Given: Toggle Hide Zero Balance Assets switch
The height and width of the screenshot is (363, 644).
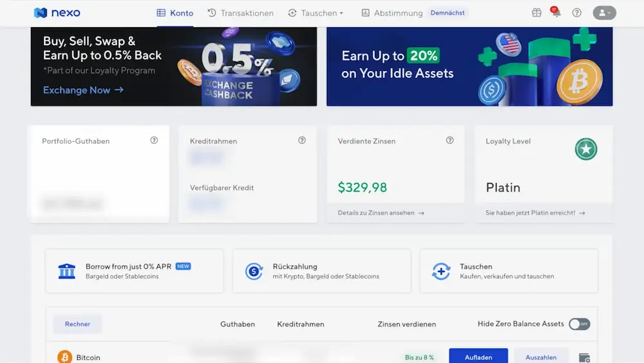Looking at the screenshot, I should click(579, 324).
